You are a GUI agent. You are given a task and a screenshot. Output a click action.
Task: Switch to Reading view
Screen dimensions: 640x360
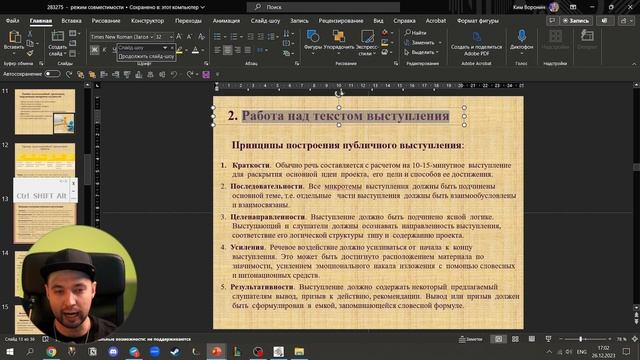coord(531,339)
